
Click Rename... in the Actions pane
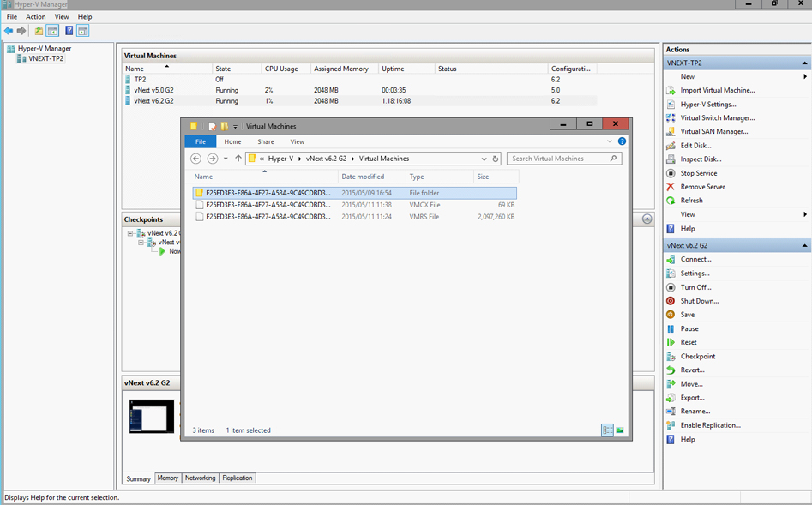pyautogui.click(x=695, y=412)
